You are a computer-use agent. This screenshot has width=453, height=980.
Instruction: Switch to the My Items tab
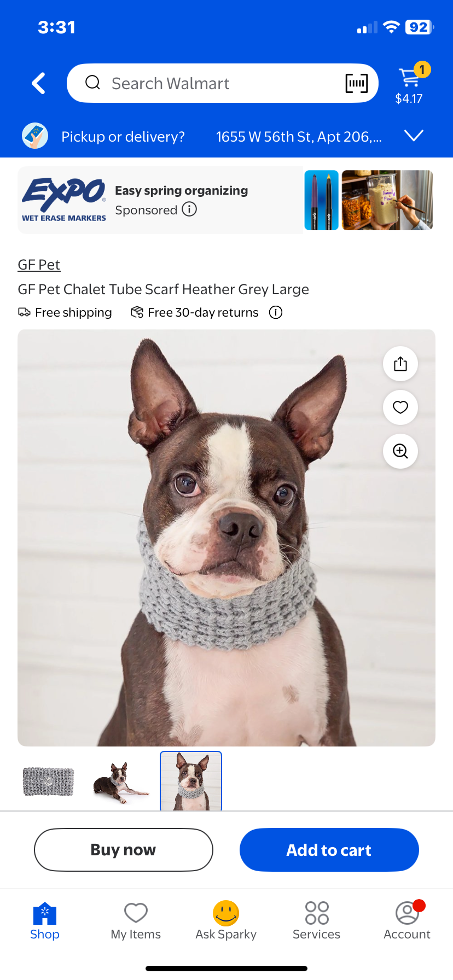(136, 921)
